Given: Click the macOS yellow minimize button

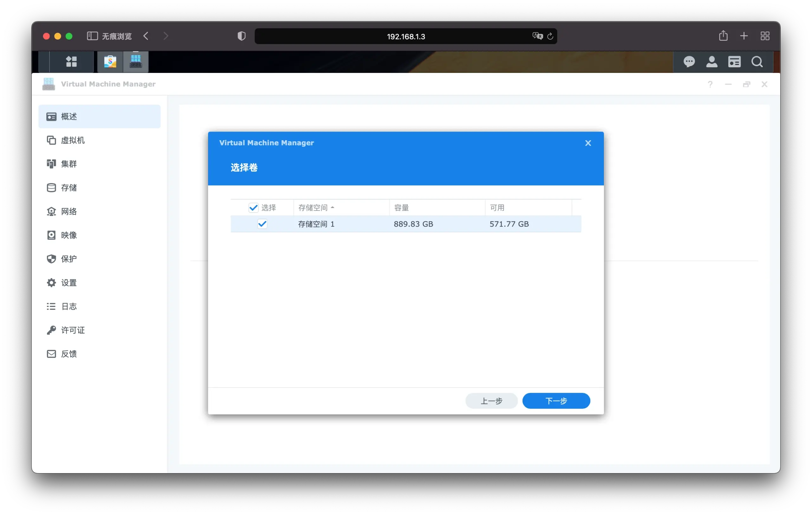Looking at the screenshot, I should (x=58, y=36).
